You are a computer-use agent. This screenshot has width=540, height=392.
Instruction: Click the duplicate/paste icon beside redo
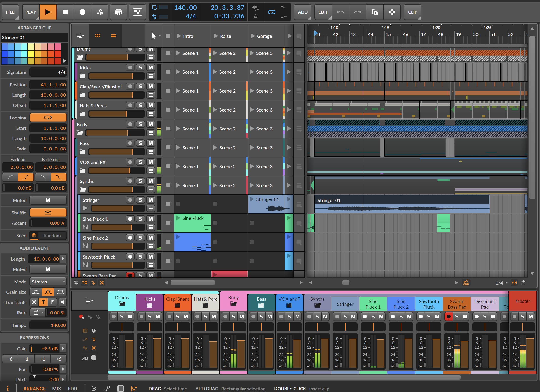coord(375,12)
